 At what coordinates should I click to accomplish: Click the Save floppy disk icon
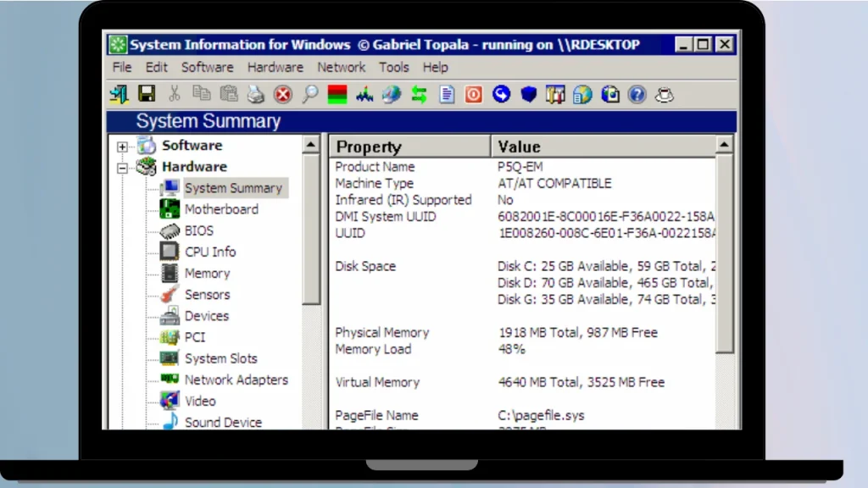147,94
